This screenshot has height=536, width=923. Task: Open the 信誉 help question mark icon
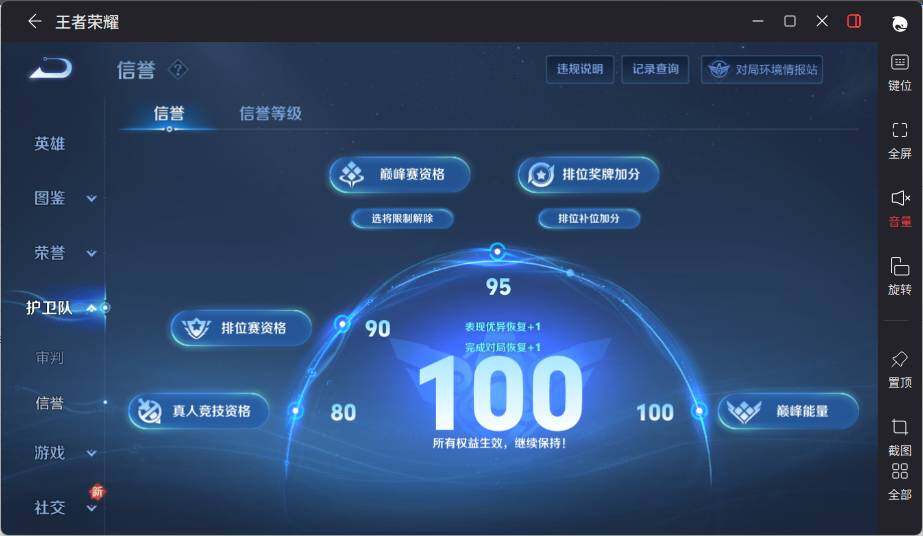tap(178, 69)
